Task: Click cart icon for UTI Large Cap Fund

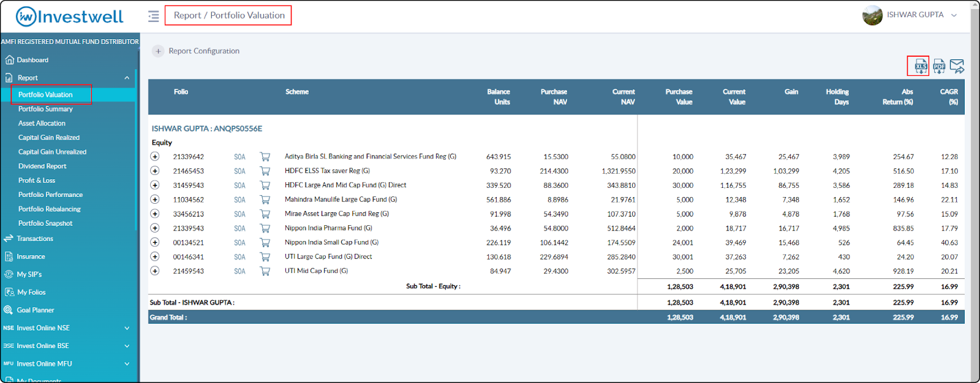Action: [x=265, y=257]
